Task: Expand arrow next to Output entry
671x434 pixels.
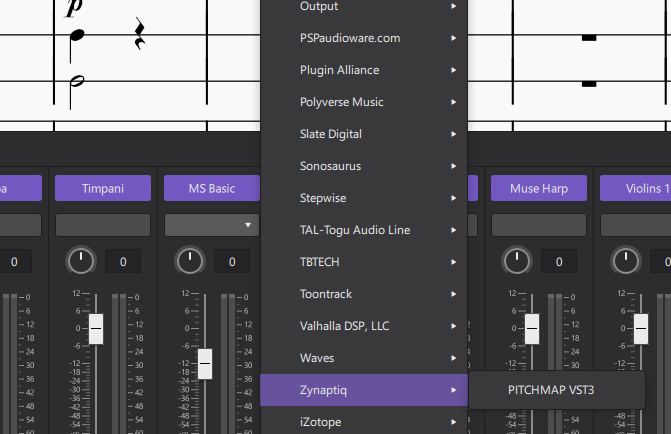Action: [x=453, y=6]
